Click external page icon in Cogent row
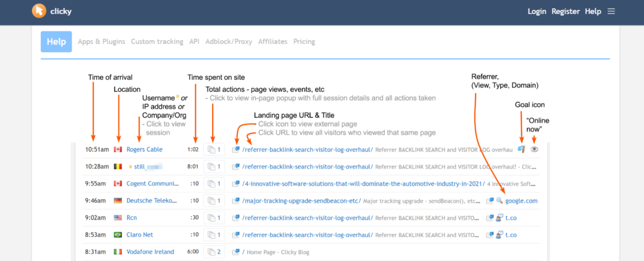Screen dimensions: 644x261 [x=236, y=184]
